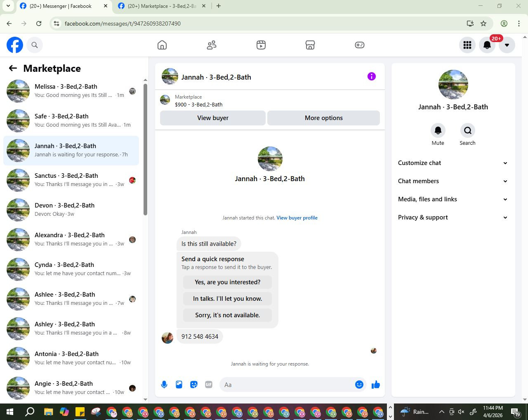This screenshot has width=528, height=420.
Task: Open the Marketplace storefront icon
Action: (310, 45)
